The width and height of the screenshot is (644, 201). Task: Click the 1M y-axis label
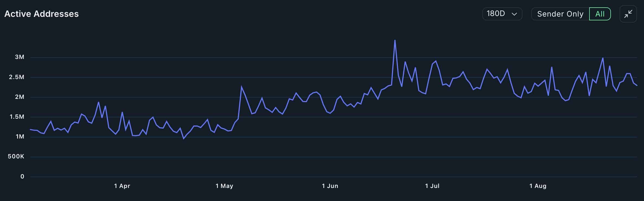coord(20,137)
